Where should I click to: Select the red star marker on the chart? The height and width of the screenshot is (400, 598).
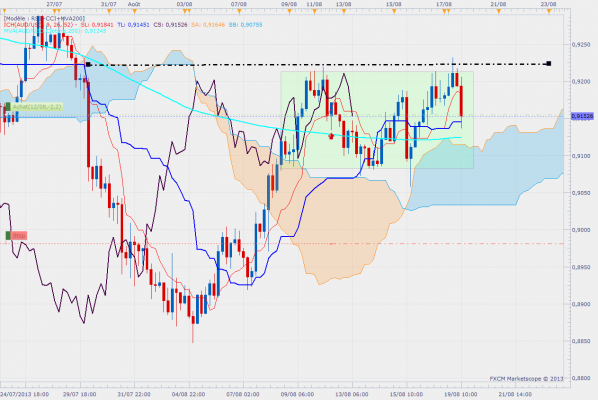(331, 136)
